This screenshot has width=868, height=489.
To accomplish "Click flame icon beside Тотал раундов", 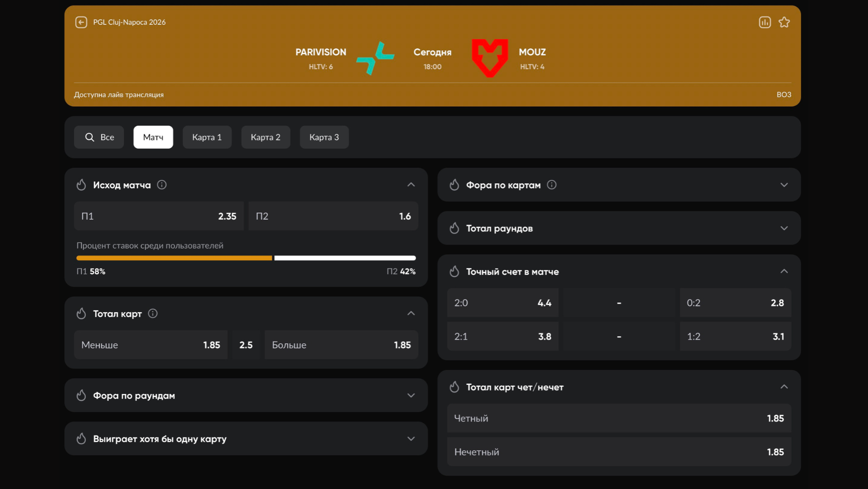I will point(454,228).
